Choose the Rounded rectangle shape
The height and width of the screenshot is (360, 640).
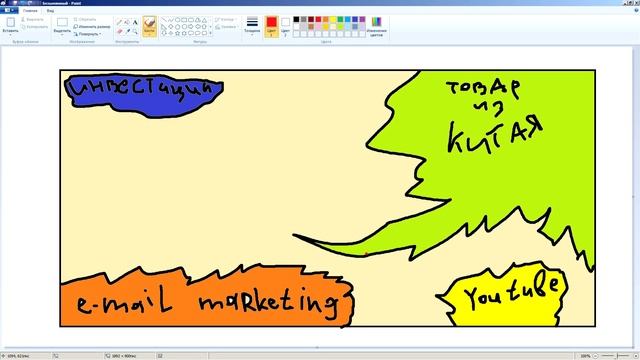(191, 20)
